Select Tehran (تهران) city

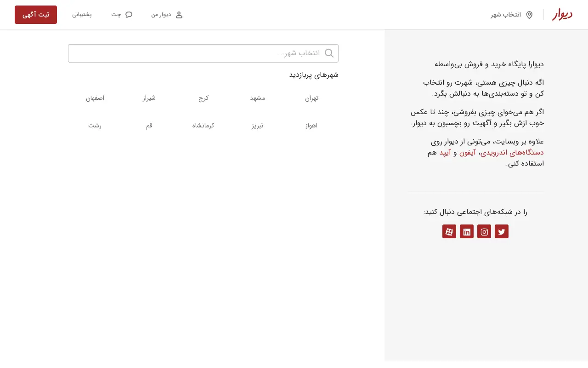pos(311,98)
